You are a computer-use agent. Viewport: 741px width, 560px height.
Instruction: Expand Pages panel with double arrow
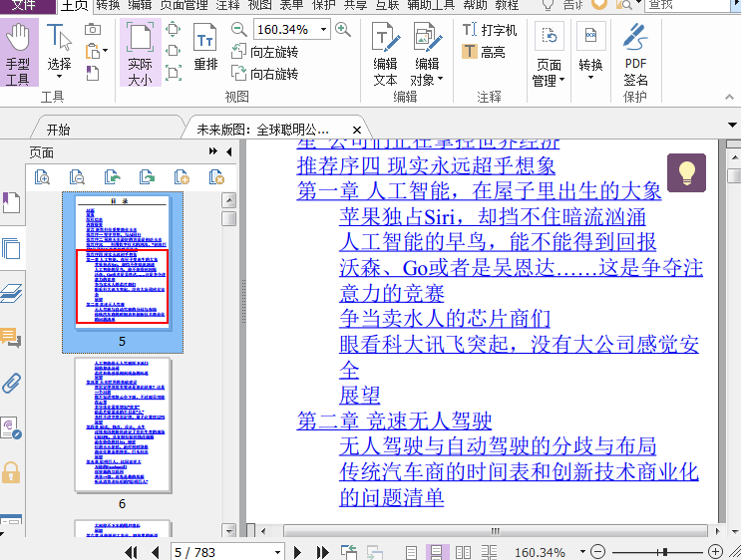tap(213, 151)
